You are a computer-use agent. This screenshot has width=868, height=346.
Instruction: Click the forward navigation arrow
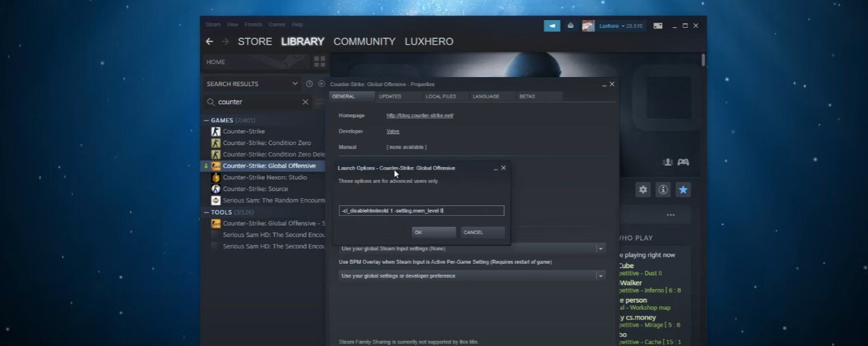coord(225,41)
